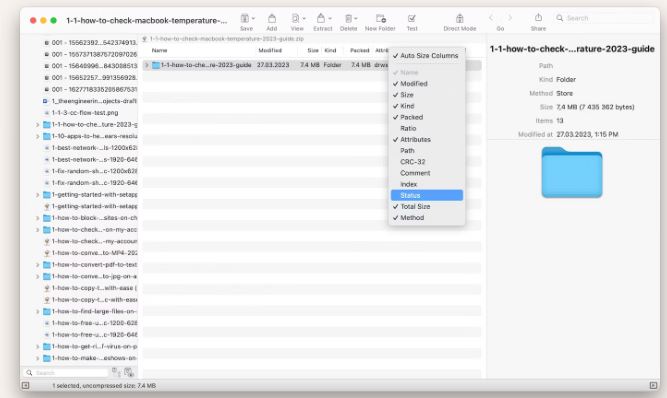Toggle sidebar with bottom-left status icon
This screenshot has width=667, height=398.
point(26,385)
